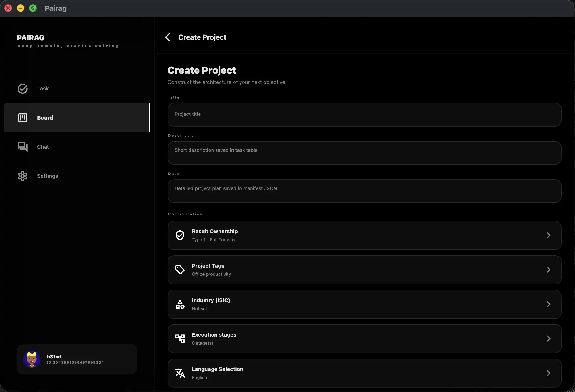
Task: Open the Result Ownership label
Action: (215, 231)
